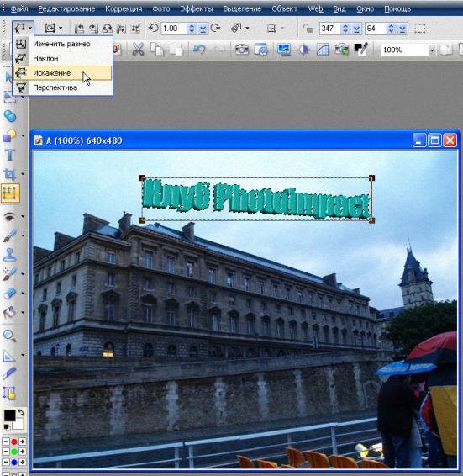463x476 pixels.
Task: Click the camera capture icon
Action: (x=242, y=49)
